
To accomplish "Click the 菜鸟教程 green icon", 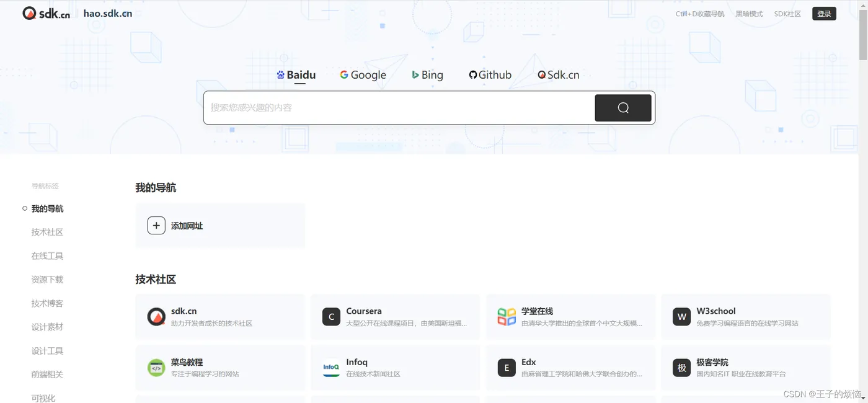I will click(156, 368).
